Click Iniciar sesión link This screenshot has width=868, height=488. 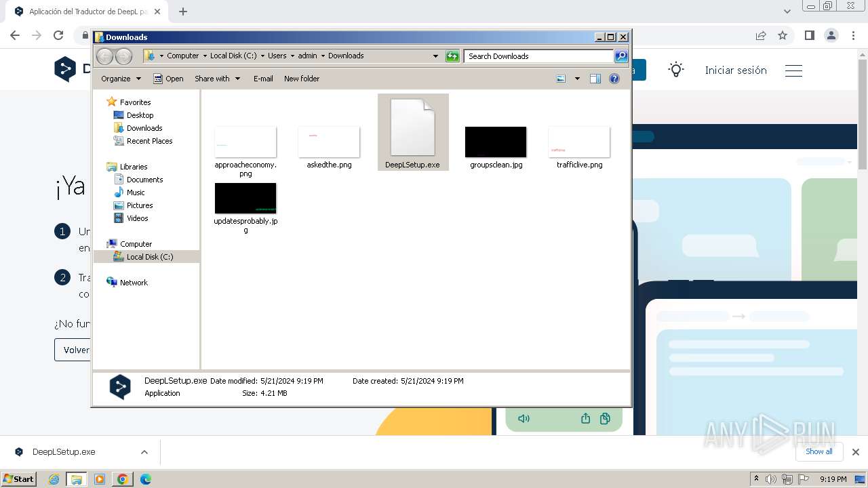736,70
